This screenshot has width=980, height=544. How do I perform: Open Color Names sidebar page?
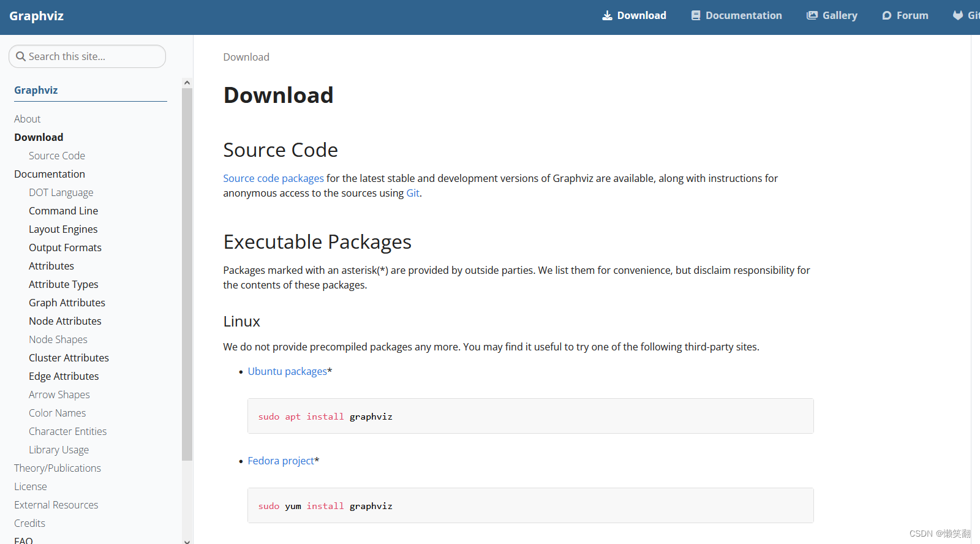pos(58,413)
